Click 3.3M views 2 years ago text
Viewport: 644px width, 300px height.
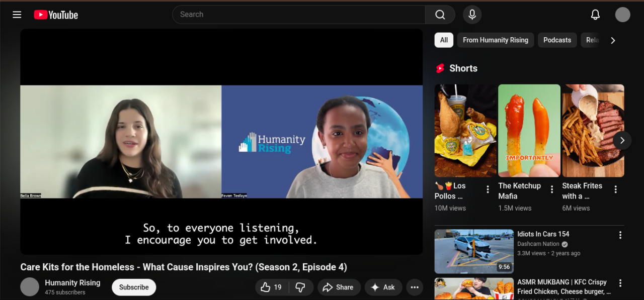tap(549, 253)
